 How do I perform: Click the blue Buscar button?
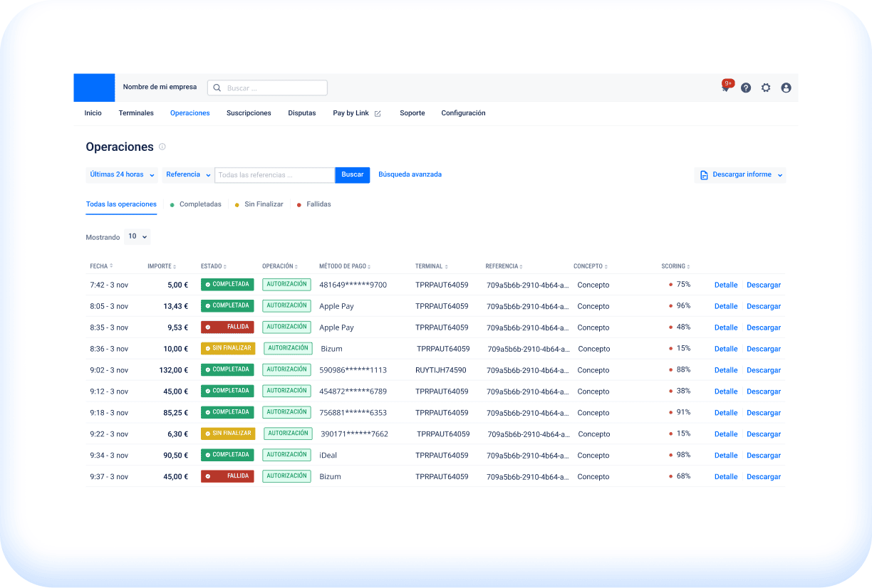[x=353, y=174]
